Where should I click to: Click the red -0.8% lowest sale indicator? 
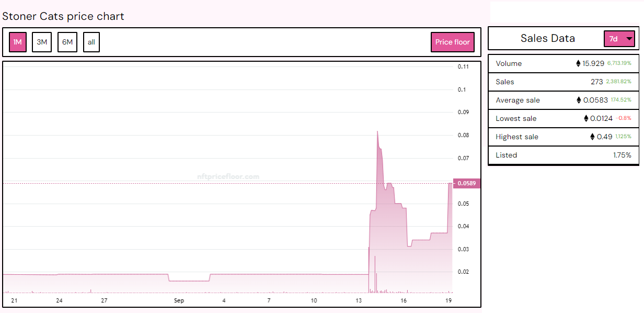pyautogui.click(x=623, y=118)
